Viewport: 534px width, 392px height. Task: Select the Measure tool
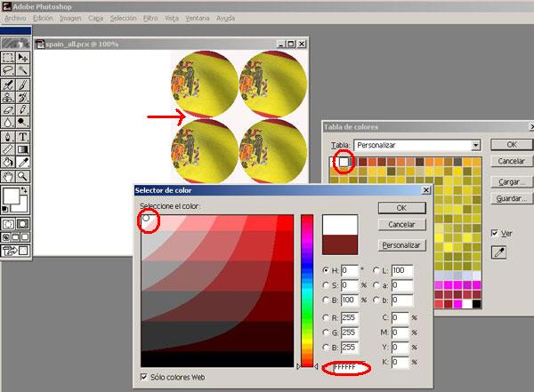pyautogui.click(x=8, y=149)
